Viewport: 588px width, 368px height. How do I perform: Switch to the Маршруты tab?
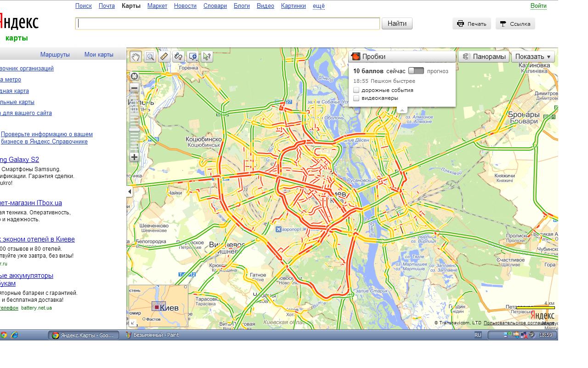(55, 54)
